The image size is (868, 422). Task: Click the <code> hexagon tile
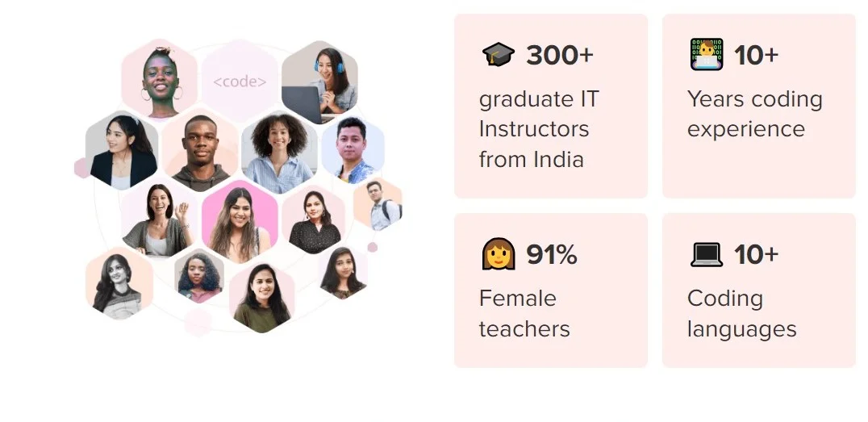pyautogui.click(x=240, y=81)
